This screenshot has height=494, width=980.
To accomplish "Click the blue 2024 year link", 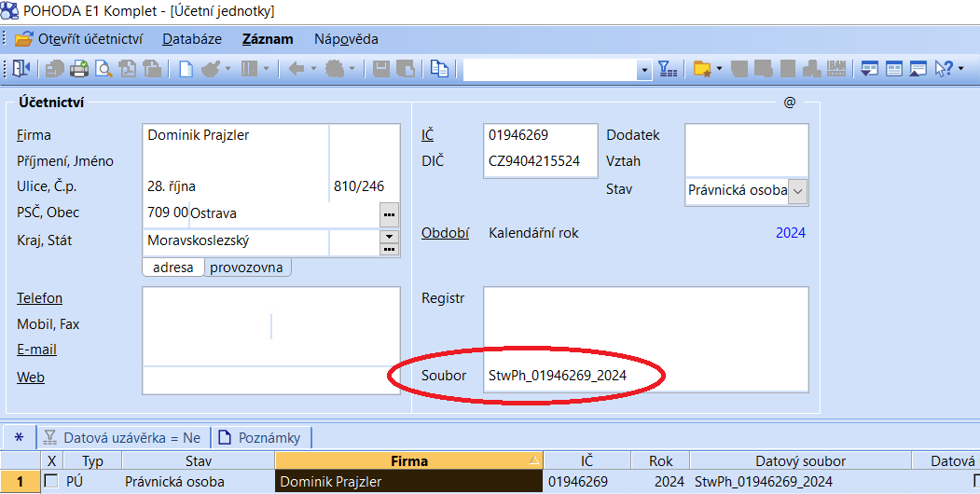I will (791, 233).
